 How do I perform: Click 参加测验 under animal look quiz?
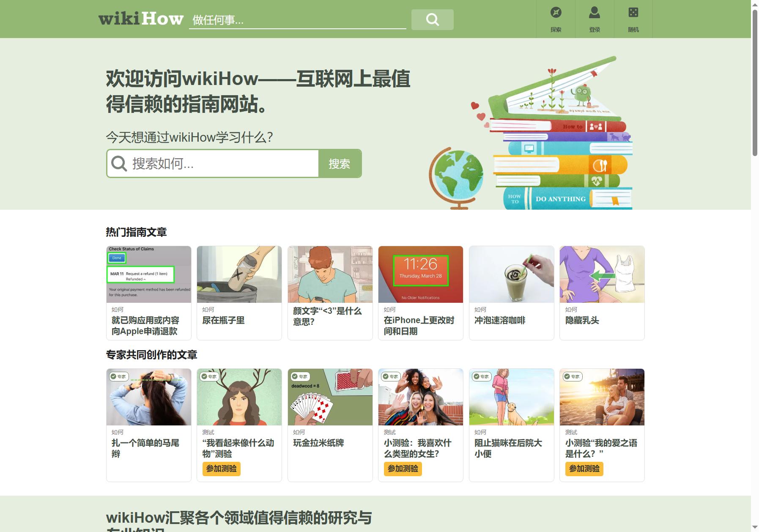[x=222, y=469]
